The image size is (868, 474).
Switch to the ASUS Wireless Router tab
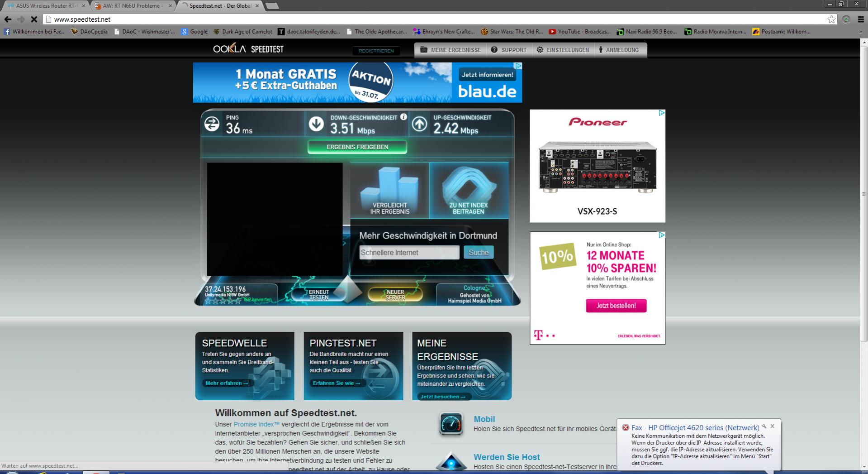[x=46, y=6]
